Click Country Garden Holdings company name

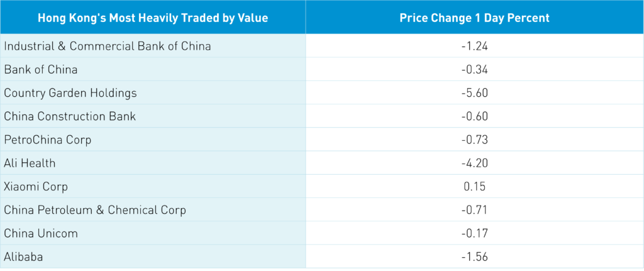click(x=70, y=93)
